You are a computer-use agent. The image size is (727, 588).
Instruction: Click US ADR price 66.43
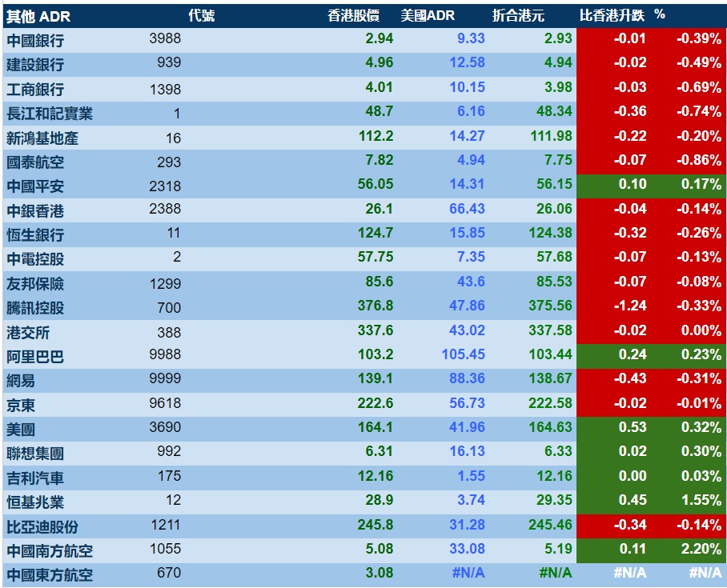pyautogui.click(x=467, y=209)
